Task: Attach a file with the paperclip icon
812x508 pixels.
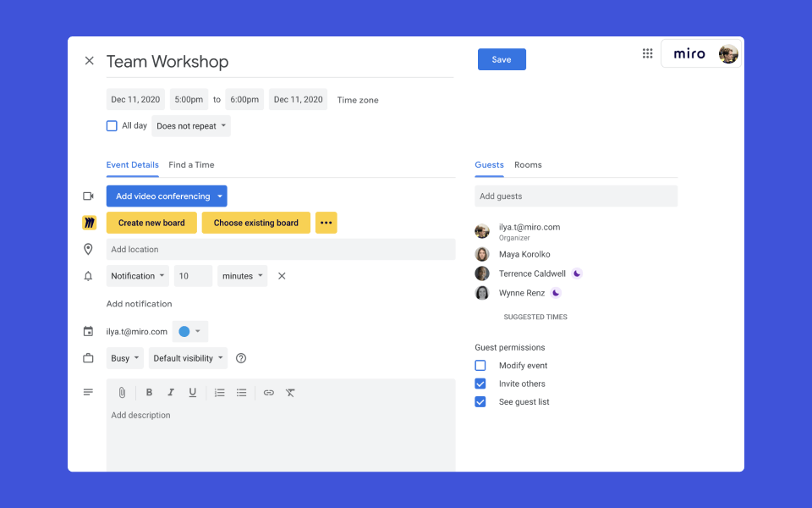Action: (x=122, y=392)
